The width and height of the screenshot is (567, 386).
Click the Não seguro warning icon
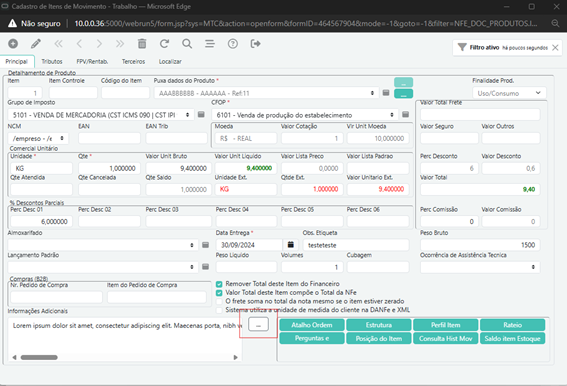coord(12,24)
